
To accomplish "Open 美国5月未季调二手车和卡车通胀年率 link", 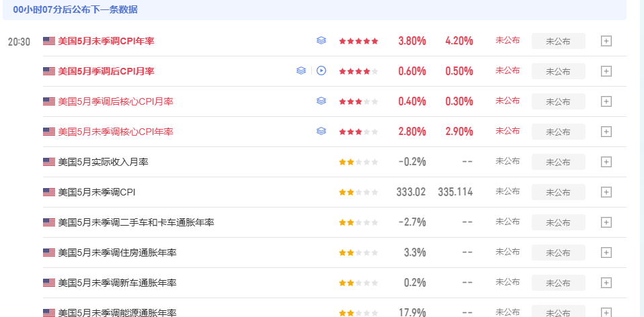I will 136,222.
